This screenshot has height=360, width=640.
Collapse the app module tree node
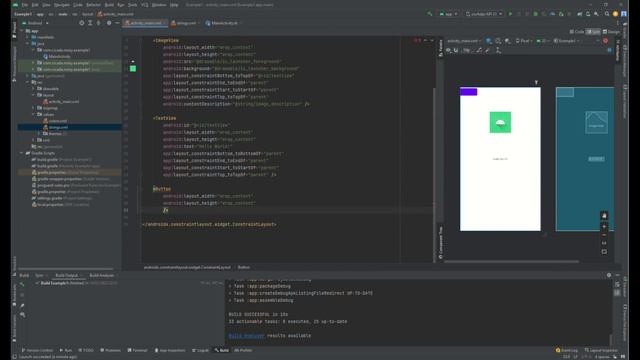(22, 31)
